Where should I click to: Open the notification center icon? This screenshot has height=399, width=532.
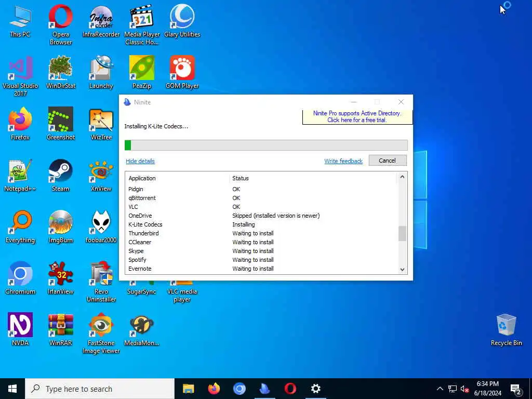(x=516, y=389)
